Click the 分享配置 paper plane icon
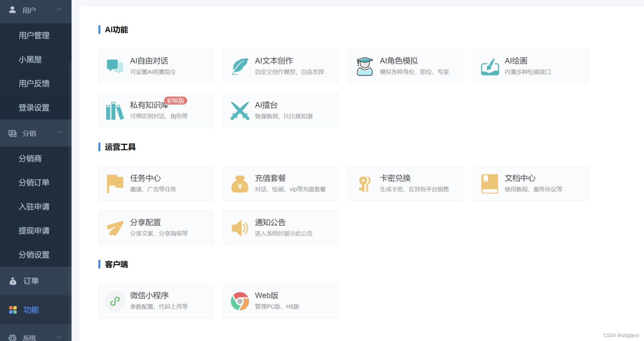The width and height of the screenshot is (644, 341). (x=114, y=227)
